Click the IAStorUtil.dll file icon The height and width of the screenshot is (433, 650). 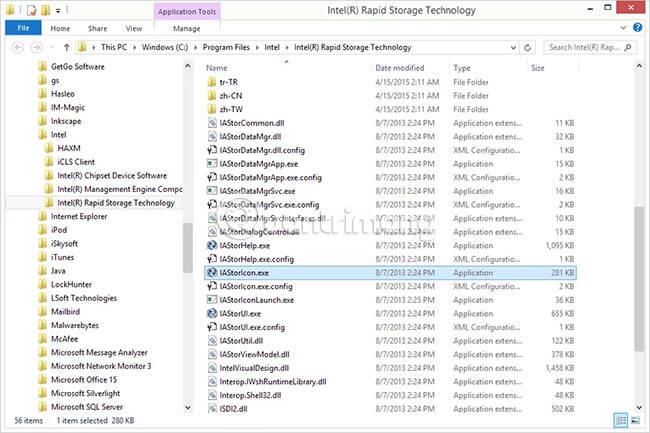tap(212, 341)
